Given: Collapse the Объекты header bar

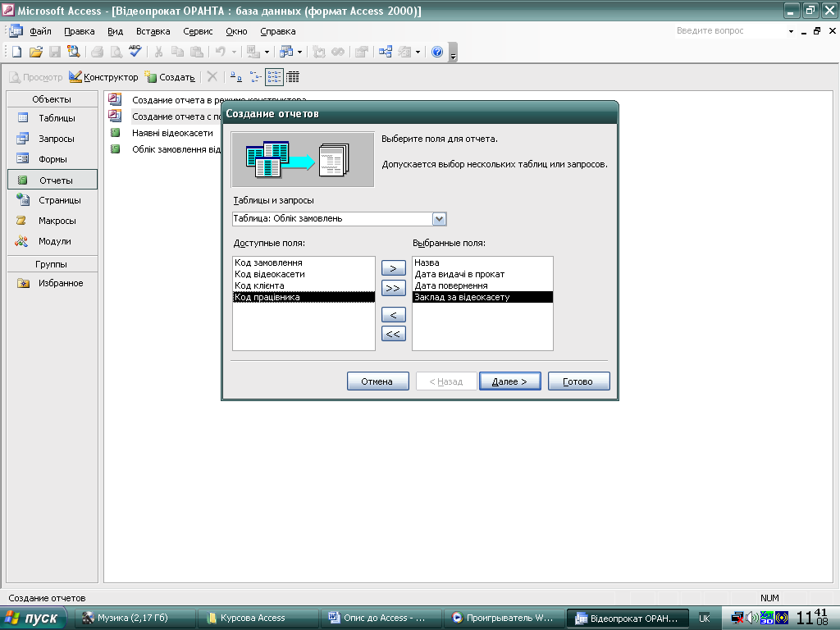Looking at the screenshot, I should tap(52, 99).
